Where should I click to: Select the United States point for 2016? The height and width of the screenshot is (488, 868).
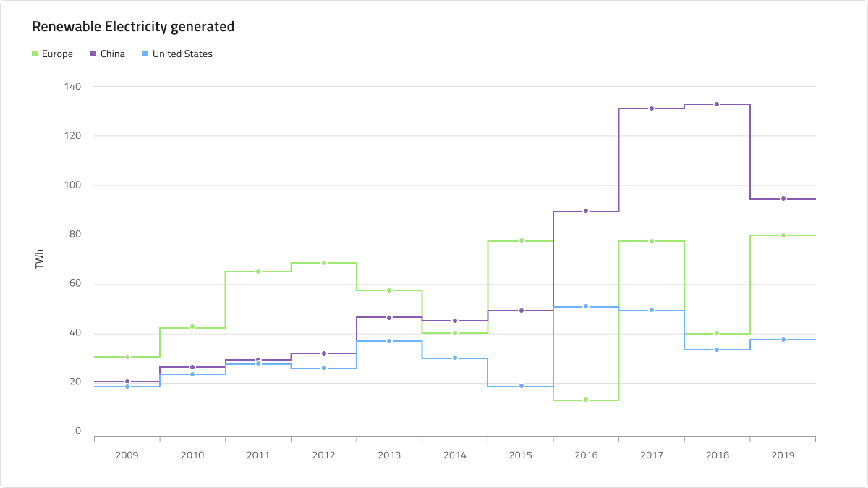(x=586, y=307)
